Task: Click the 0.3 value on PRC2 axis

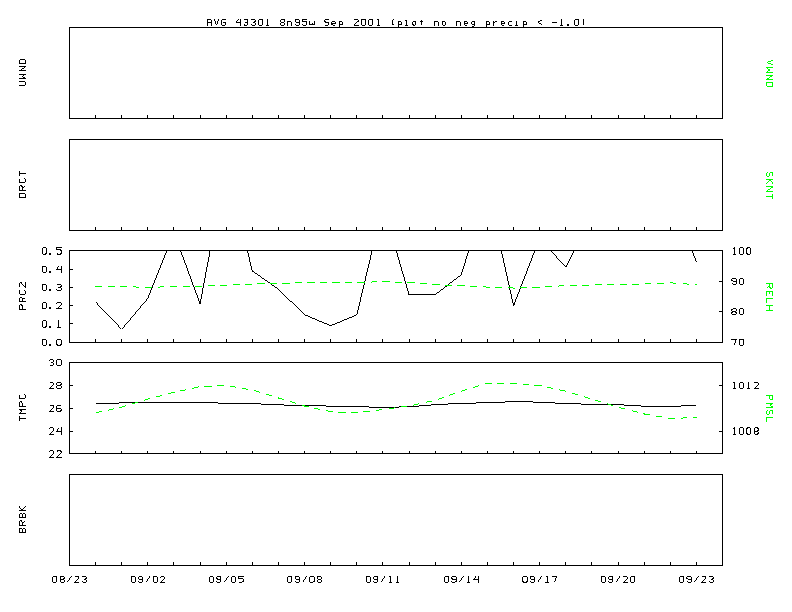Action: tap(52, 287)
